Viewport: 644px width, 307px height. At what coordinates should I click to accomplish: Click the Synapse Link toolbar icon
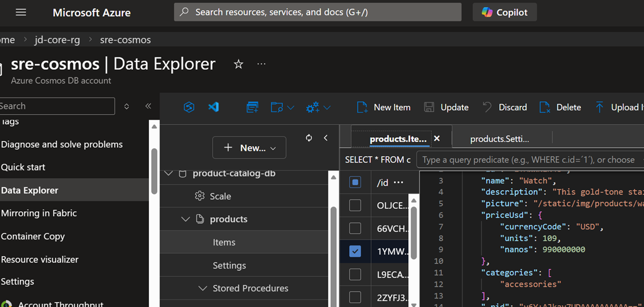(189, 107)
